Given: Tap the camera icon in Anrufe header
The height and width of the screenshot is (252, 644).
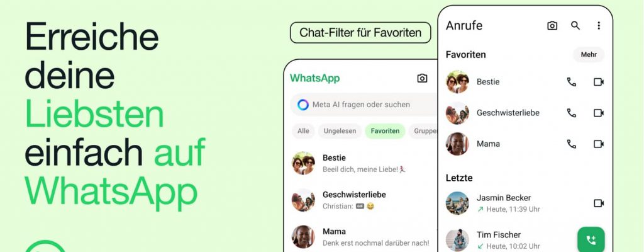Looking at the screenshot, I should [552, 26].
